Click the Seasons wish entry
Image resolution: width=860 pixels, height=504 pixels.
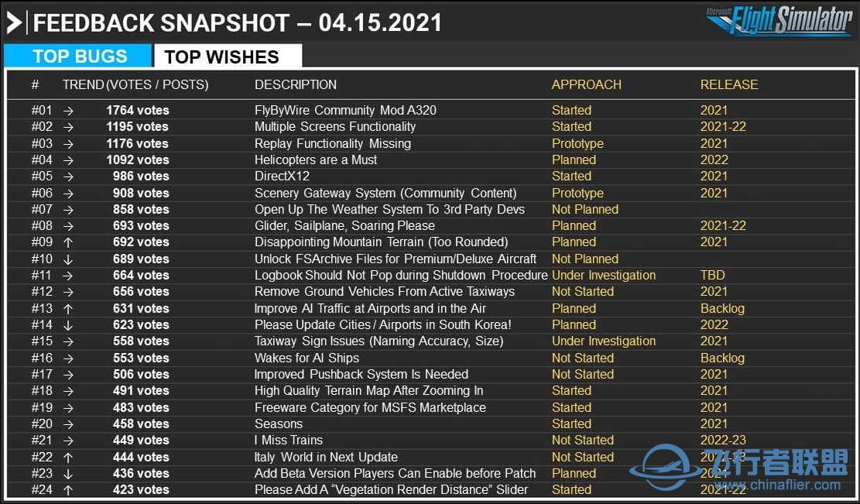point(279,424)
